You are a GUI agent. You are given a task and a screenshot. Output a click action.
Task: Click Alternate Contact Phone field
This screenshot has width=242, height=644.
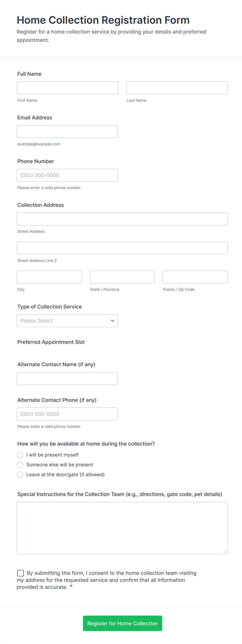coord(67,414)
